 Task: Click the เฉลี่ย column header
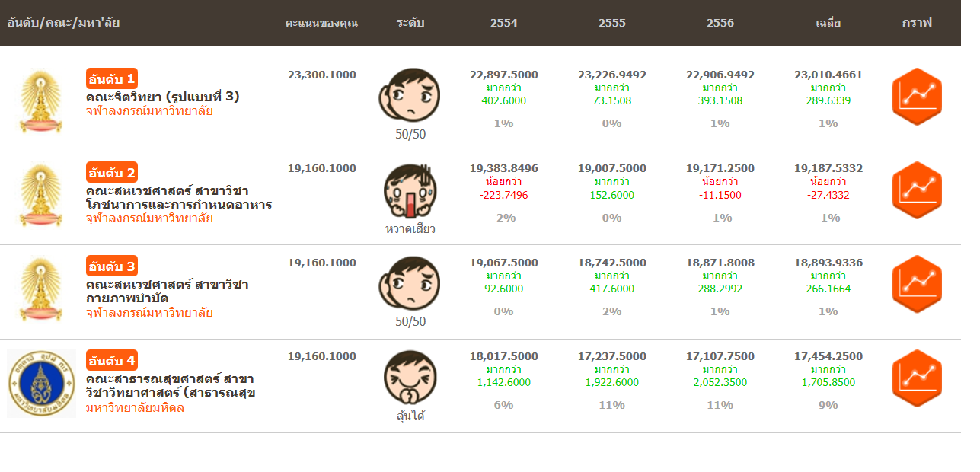828,23
